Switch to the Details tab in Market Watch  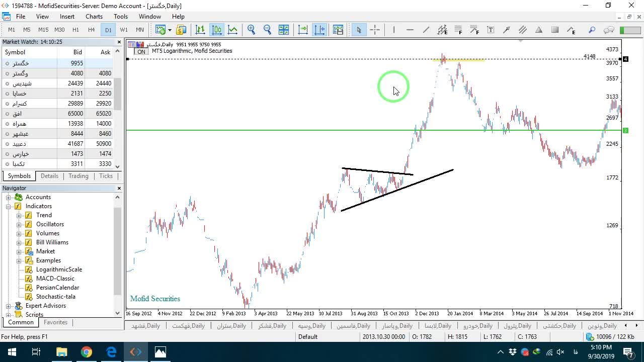[49, 176]
